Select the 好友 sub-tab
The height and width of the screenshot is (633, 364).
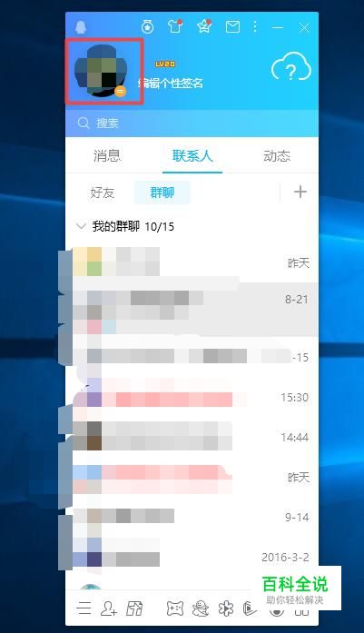[103, 193]
